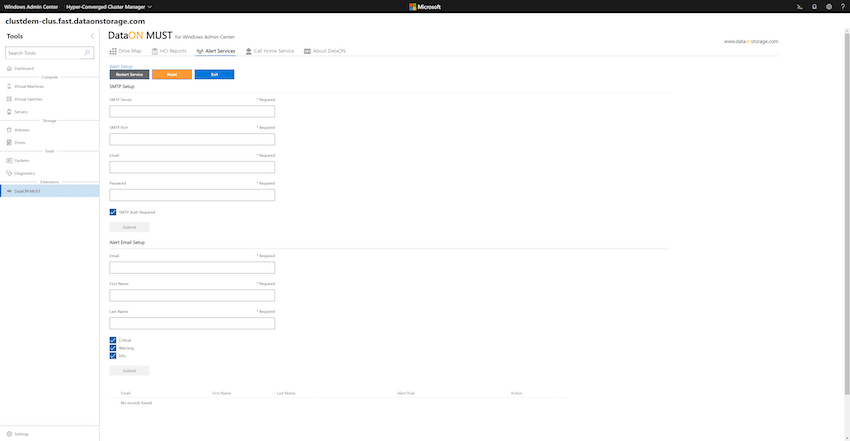Toggle the Warning alert checkbox
Image resolution: width=850 pixels, height=441 pixels.
pyautogui.click(x=113, y=348)
